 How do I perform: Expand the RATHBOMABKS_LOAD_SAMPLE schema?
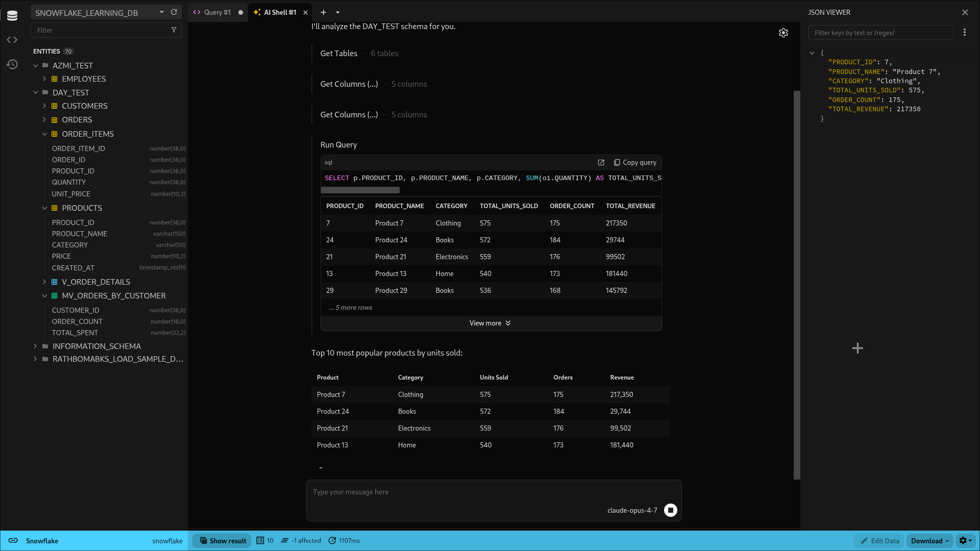(x=35, y=359)
